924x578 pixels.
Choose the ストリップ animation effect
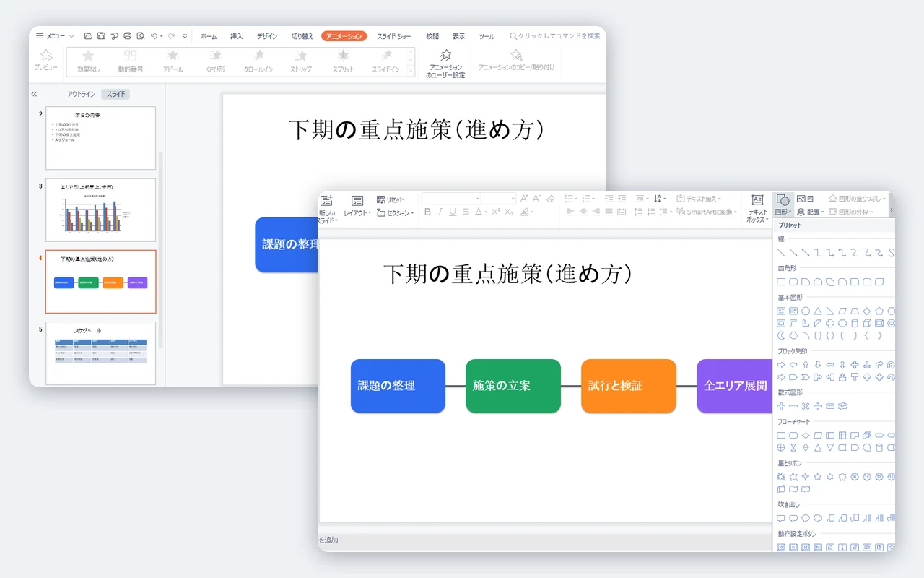click(301, 61)
